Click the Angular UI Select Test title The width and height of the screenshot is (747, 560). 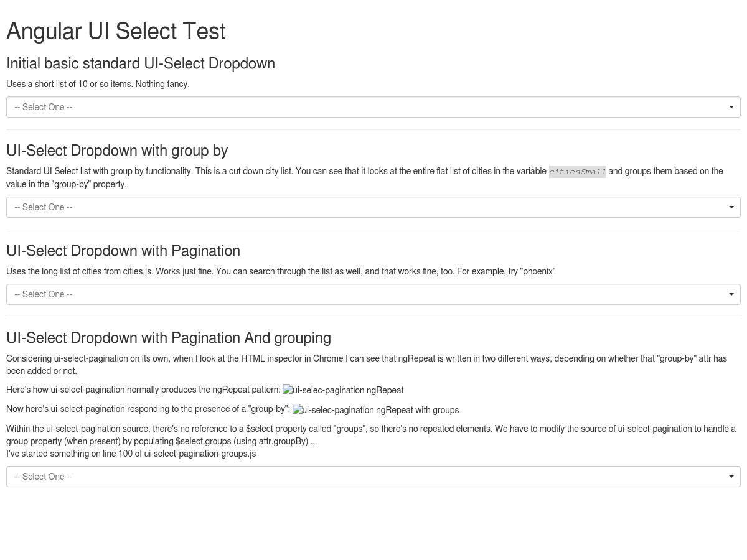click(x=116, y=31)
